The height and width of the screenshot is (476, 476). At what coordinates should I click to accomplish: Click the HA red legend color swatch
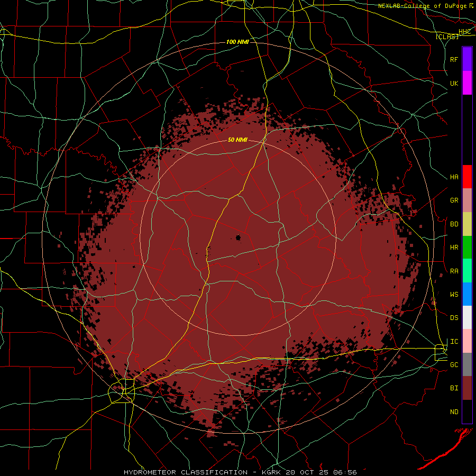pos(467,177)
